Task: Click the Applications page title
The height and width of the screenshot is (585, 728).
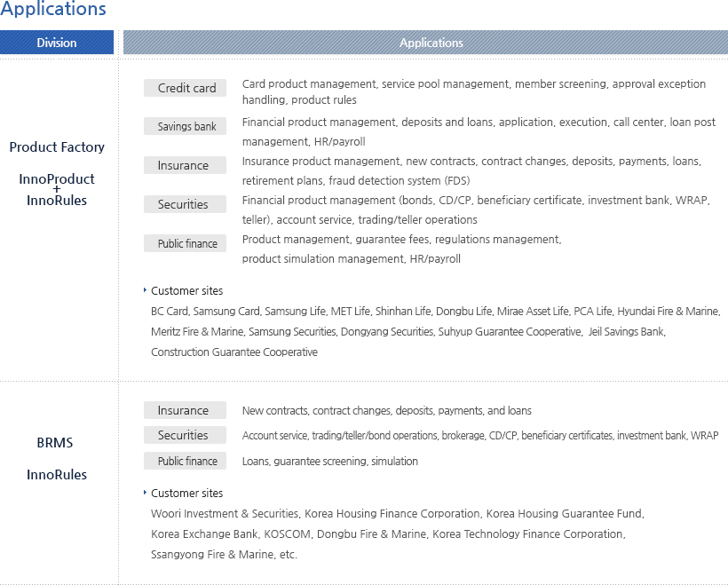Action: (53, 10)
